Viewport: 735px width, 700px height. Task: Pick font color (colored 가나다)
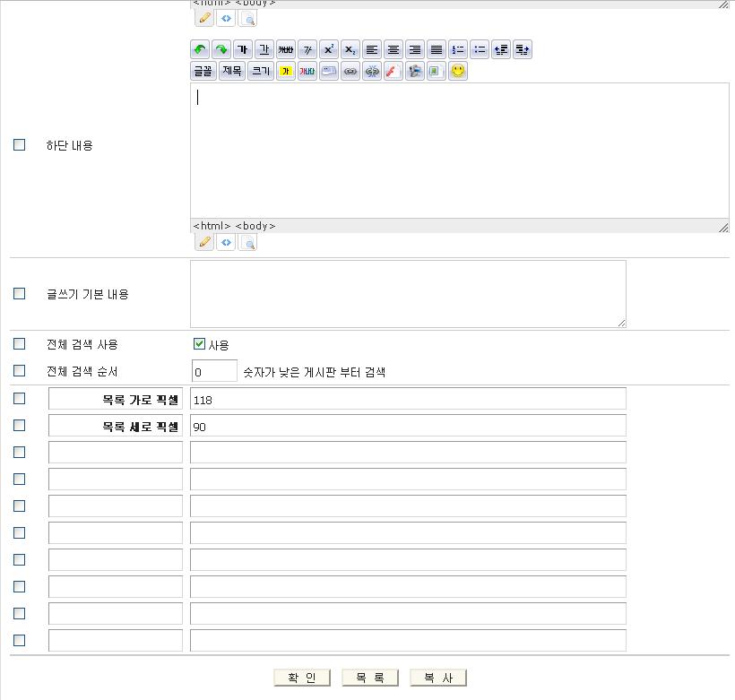pyautogui.click(x=307, y=72)
